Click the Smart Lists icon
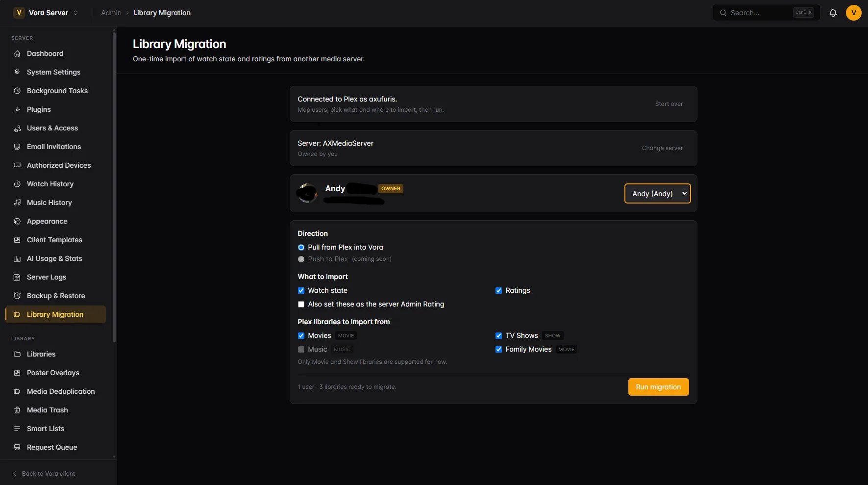868x485 pixels. point(17,429)
